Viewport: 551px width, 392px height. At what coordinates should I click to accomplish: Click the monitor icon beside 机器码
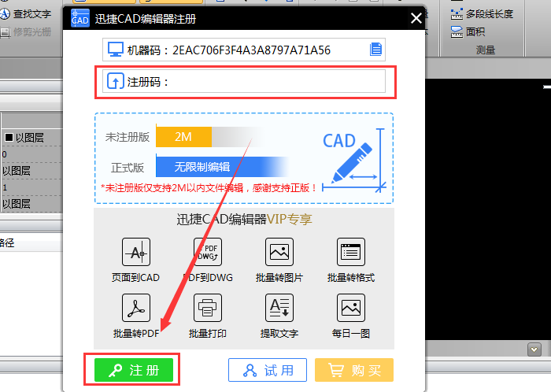click(115, 50)
